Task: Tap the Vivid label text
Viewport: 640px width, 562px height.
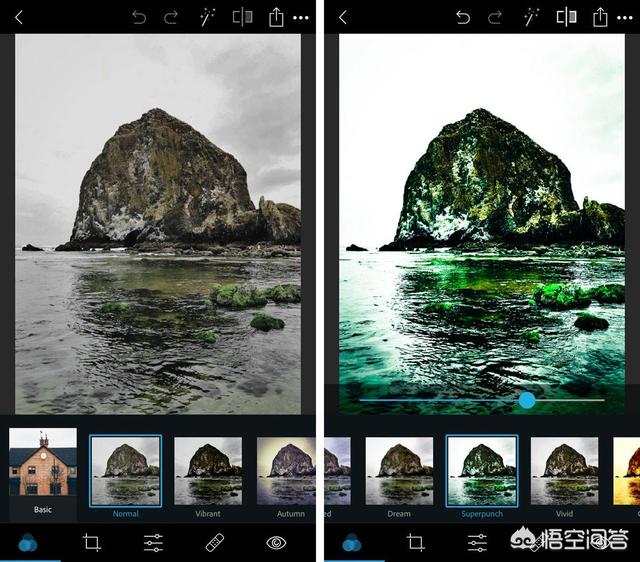Action: 564,514
